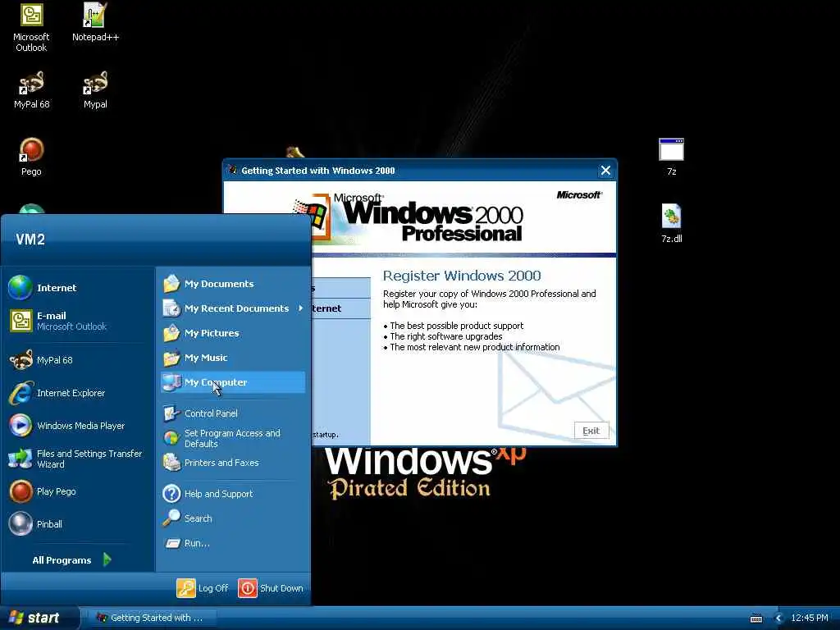Click the Log Off button

pos(203,587)
